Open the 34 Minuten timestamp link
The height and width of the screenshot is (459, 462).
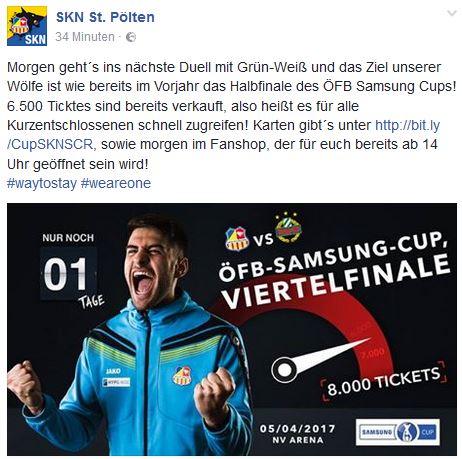coord(85,37)
